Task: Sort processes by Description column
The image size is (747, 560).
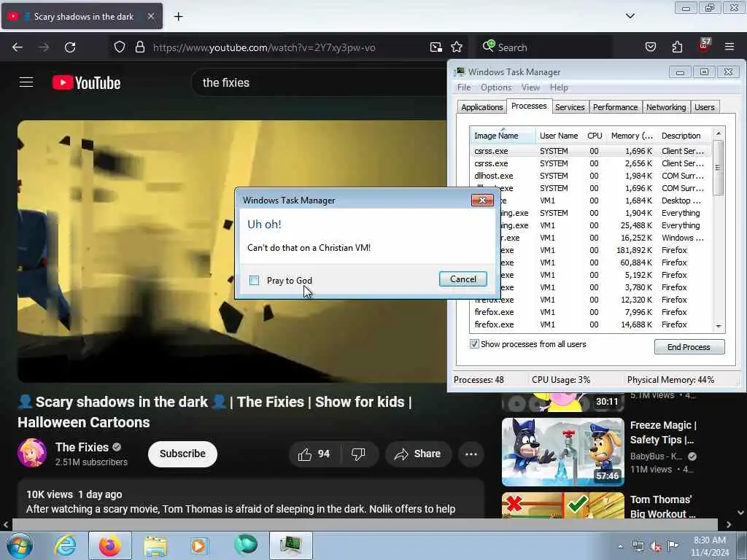Action: point(684,136)
